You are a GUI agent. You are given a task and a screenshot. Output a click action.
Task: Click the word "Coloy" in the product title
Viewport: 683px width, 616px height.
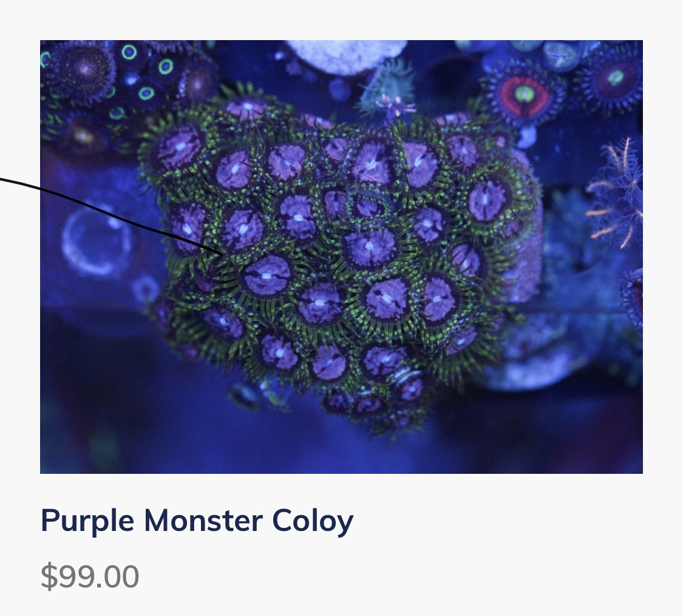pyautogui.click(x=313, y=521)
